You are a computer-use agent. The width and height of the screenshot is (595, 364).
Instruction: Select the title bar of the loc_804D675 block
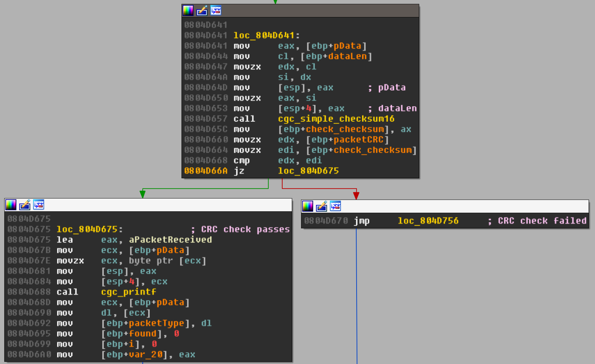tap(148, 205)
